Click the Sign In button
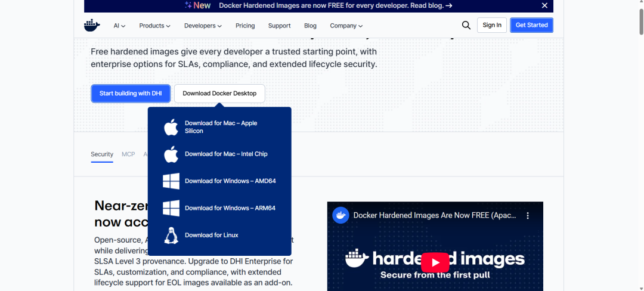 click(x=492, y=25)
